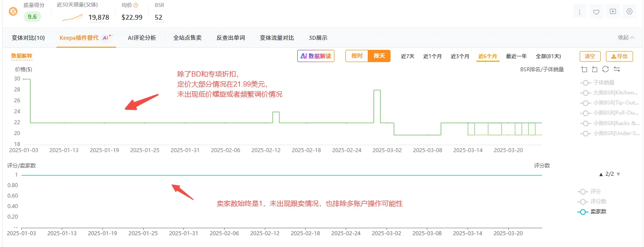644x247 pixels.
Task: Select the 近6个月 time range
Action: [x=488, y=56]
